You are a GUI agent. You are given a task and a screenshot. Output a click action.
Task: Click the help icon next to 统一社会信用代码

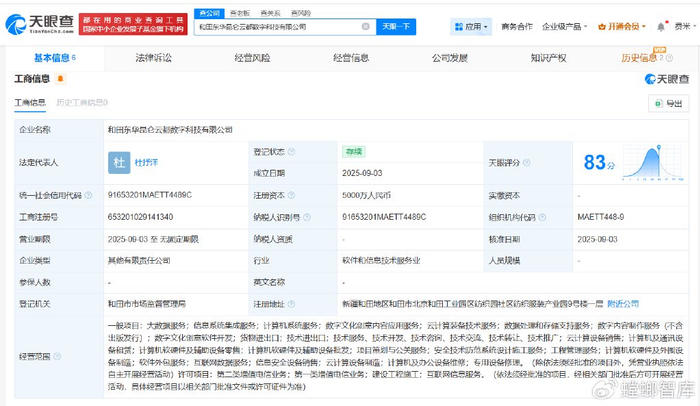(x=88, y=195)
